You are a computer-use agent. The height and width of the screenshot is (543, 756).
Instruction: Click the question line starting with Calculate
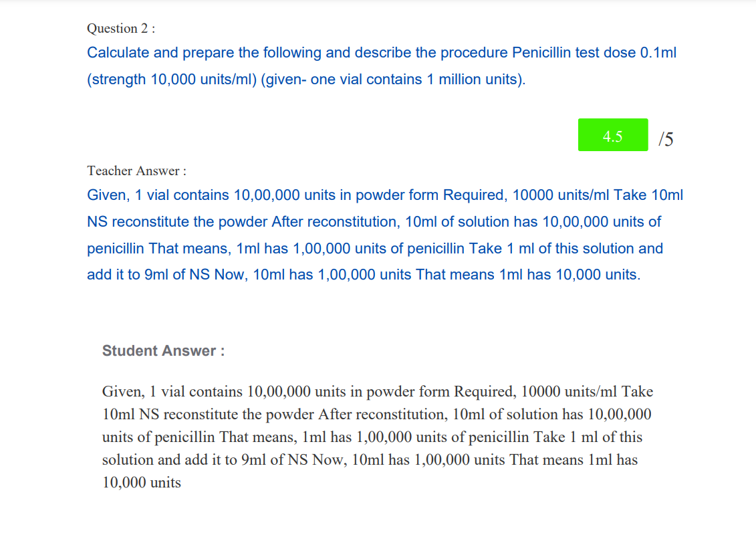point(381,53)
